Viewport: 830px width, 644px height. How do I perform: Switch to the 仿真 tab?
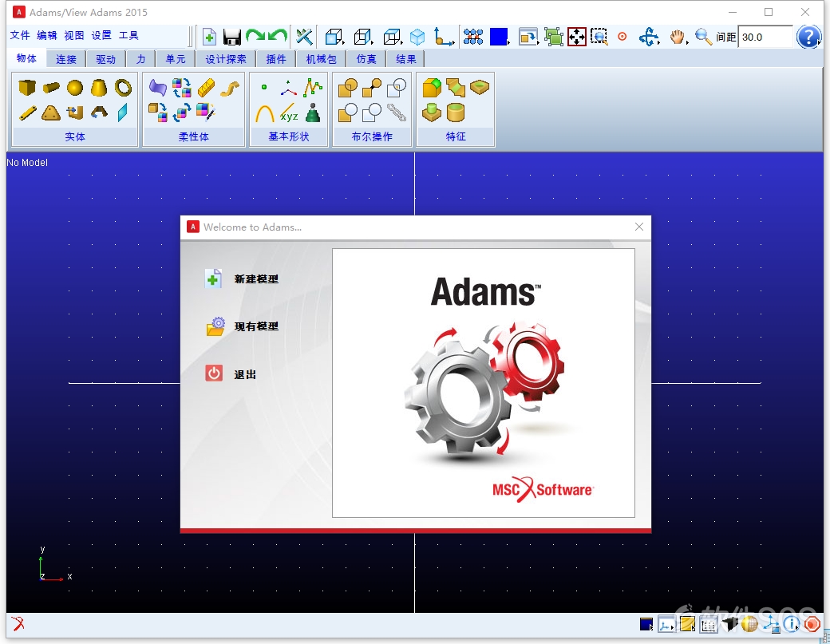coord(366,59)
